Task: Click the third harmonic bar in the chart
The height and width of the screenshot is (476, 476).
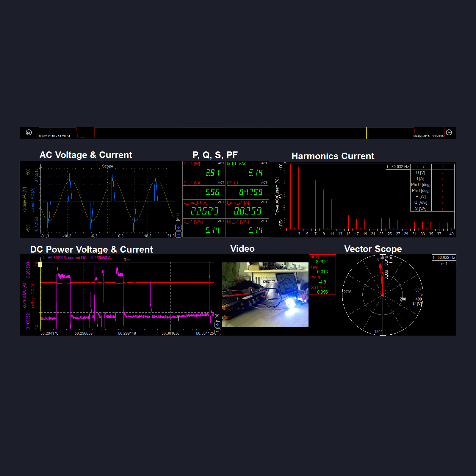Action: (x=299, y=198)
